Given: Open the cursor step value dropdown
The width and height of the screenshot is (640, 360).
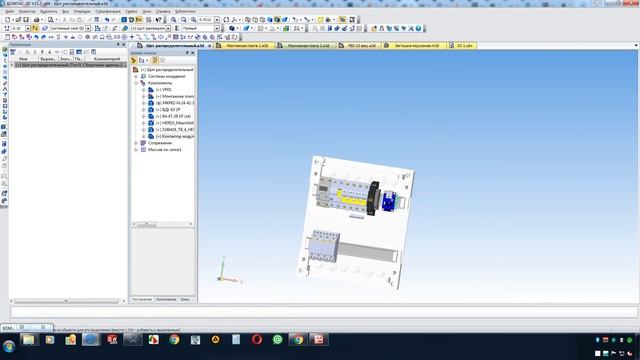Looking at the screenshot, I should click(x=28, y=29).
